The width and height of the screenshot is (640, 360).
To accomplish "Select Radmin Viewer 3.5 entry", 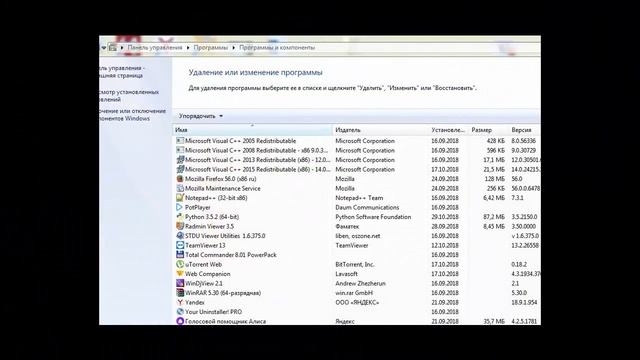I will [x=209, y=226].
